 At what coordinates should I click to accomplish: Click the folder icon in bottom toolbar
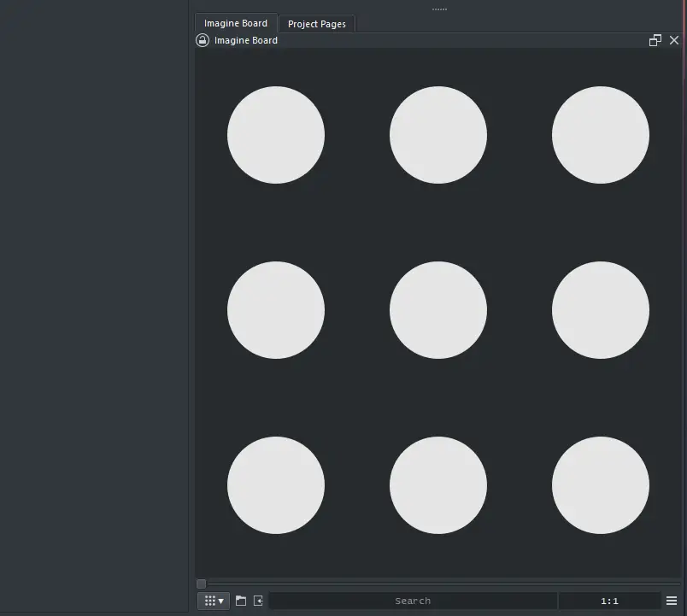pos(241,601)
